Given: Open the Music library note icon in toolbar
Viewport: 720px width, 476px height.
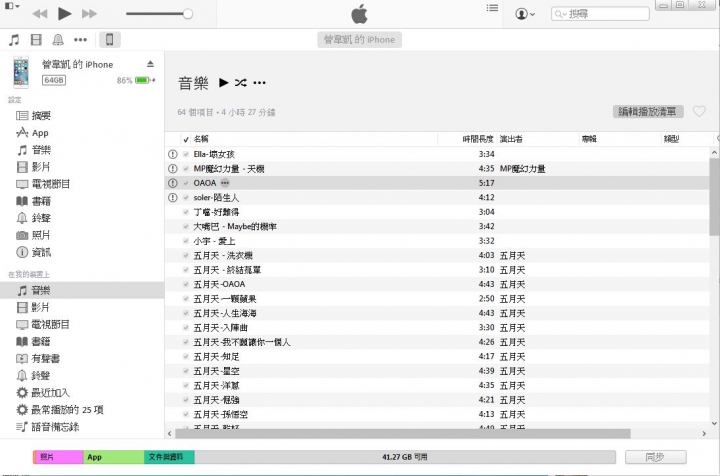Looking at the screenshot, I should pos(14,40).
